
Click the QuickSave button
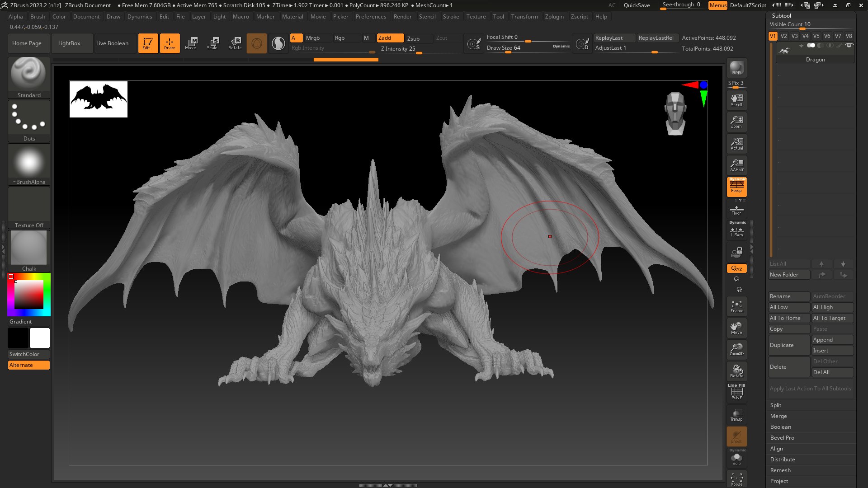[x=637, y=5]
